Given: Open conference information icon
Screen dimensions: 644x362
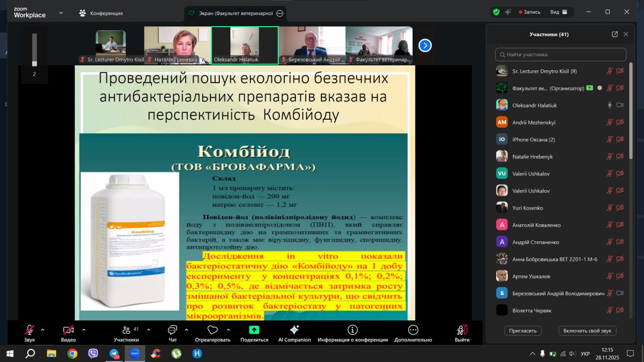Looking at the screenshot, I should [x=353, y=330].
